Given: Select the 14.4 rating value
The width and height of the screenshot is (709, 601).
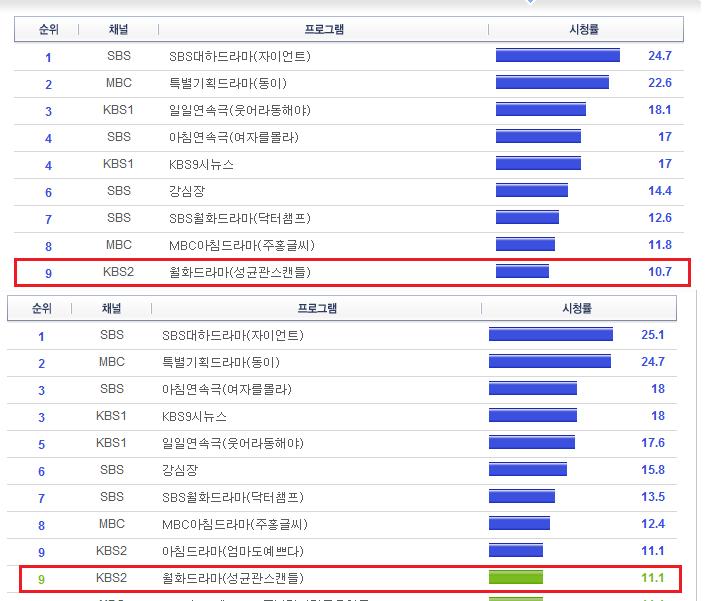Looking at the screenshot, I should click(x=660, y=191).
